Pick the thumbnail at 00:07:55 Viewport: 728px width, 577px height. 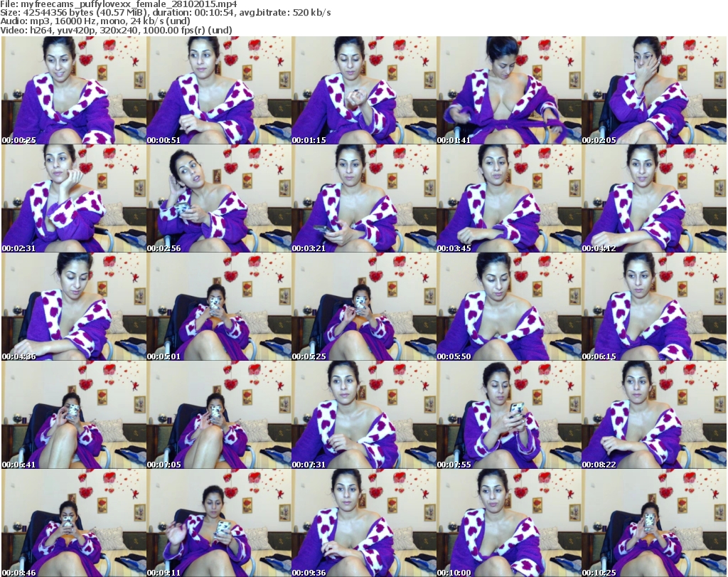point(509,415)
